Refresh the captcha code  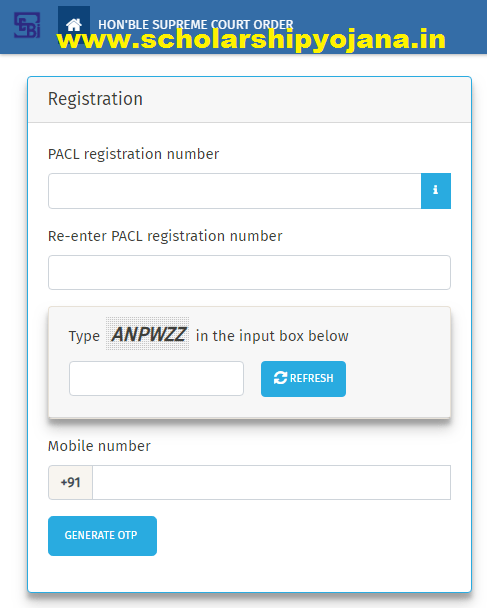coord(303,378)
